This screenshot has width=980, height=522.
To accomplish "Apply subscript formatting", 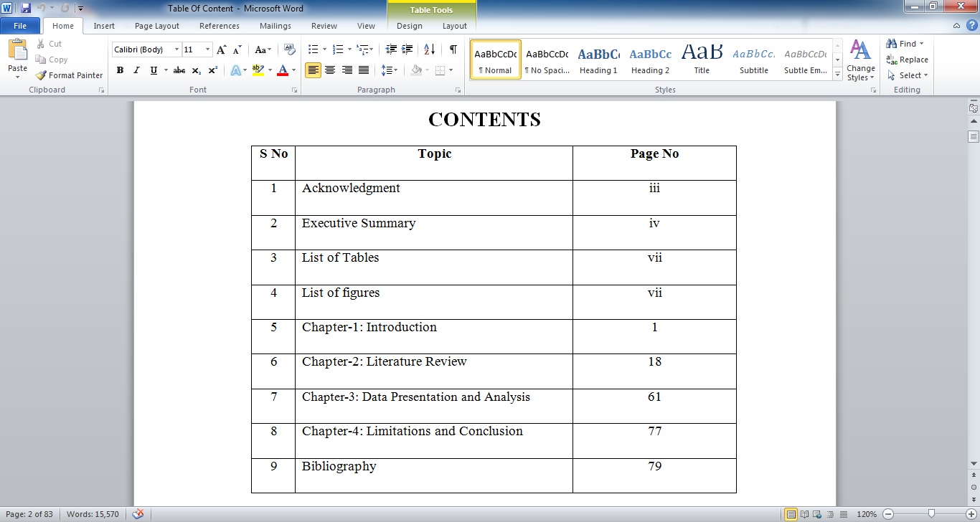I will pyautogui.click(x=197, y=70).
